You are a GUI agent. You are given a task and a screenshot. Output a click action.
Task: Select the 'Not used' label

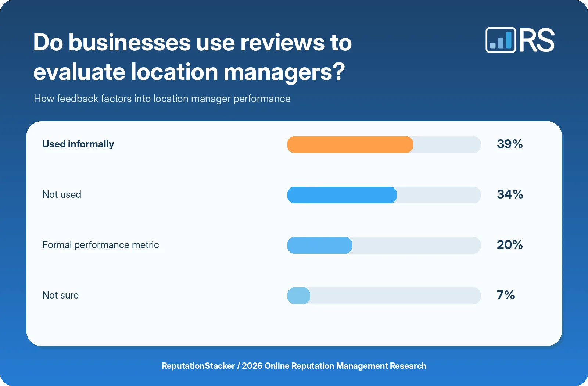62,194
